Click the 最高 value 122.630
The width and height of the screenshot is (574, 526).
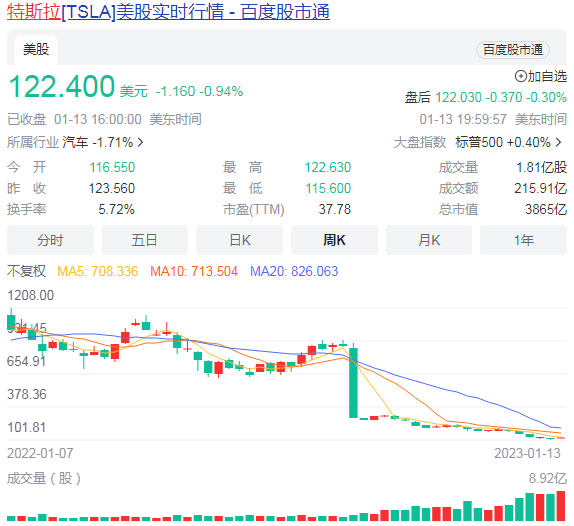pos(328,168)
